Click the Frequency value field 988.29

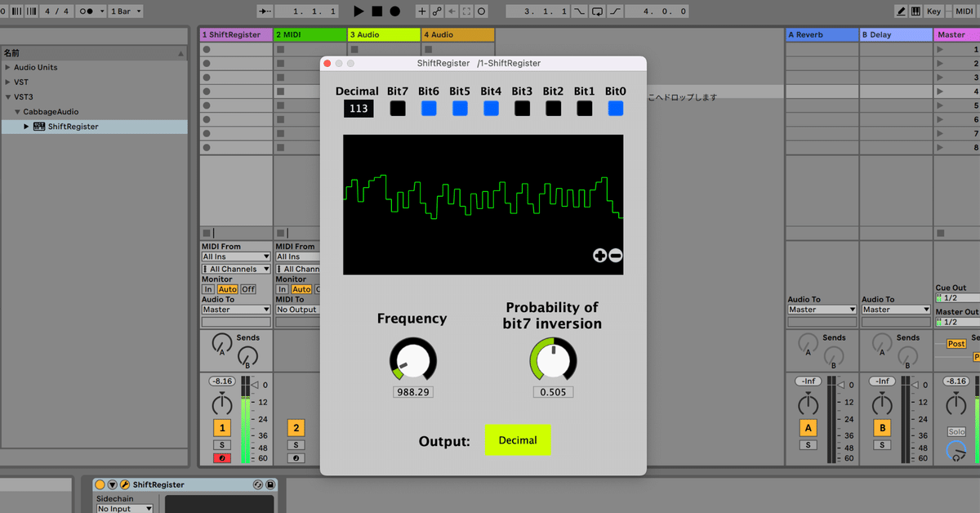(413, 392)
